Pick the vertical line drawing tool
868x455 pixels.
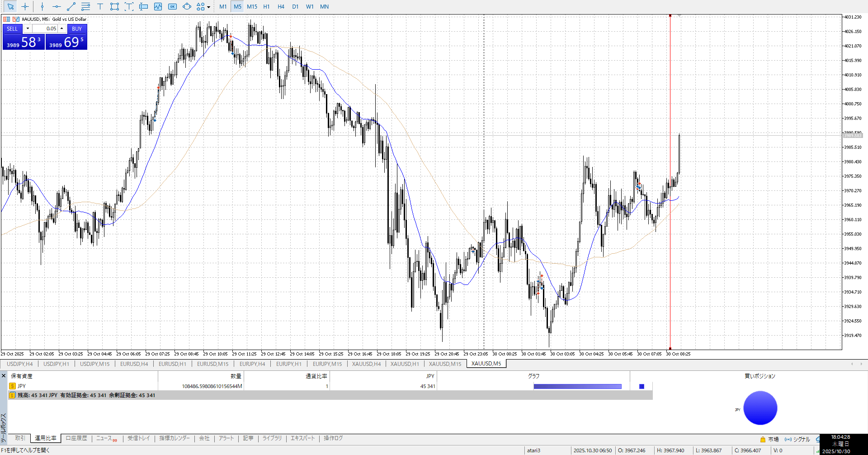(42, 6)
